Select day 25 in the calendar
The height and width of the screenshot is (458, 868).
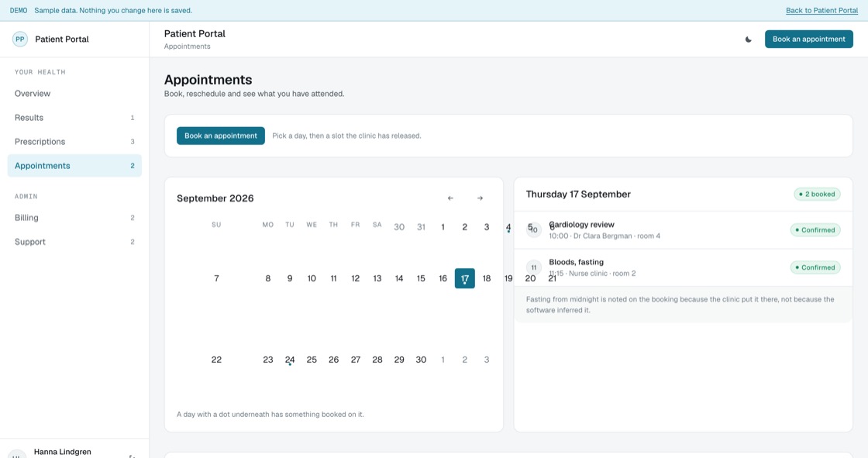click(x=312, y=360)
